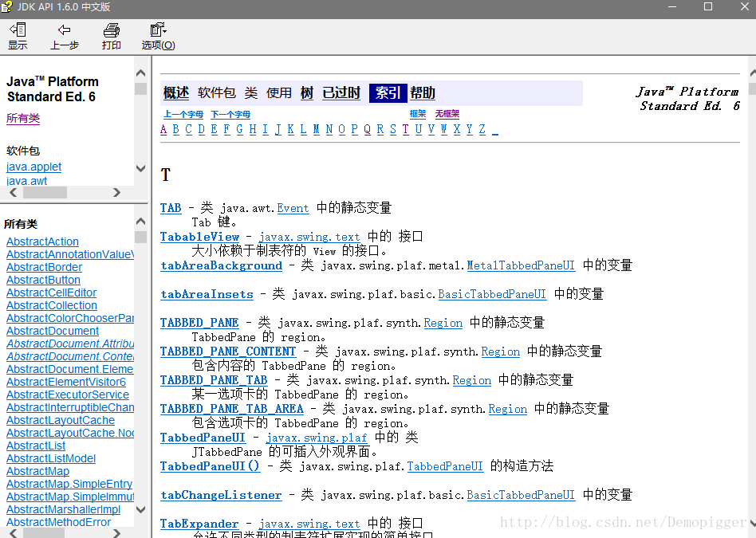Open the tabAreaBackground entry

(222, 265)
